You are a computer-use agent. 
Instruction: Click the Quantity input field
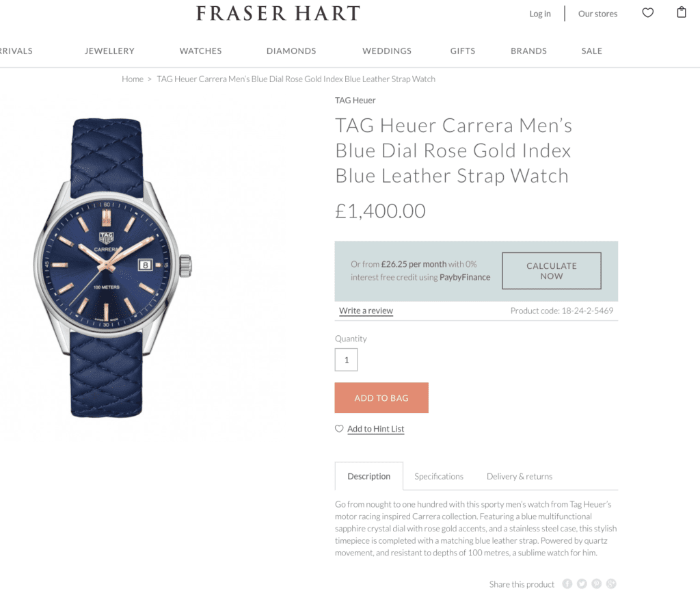pos(347,360)
